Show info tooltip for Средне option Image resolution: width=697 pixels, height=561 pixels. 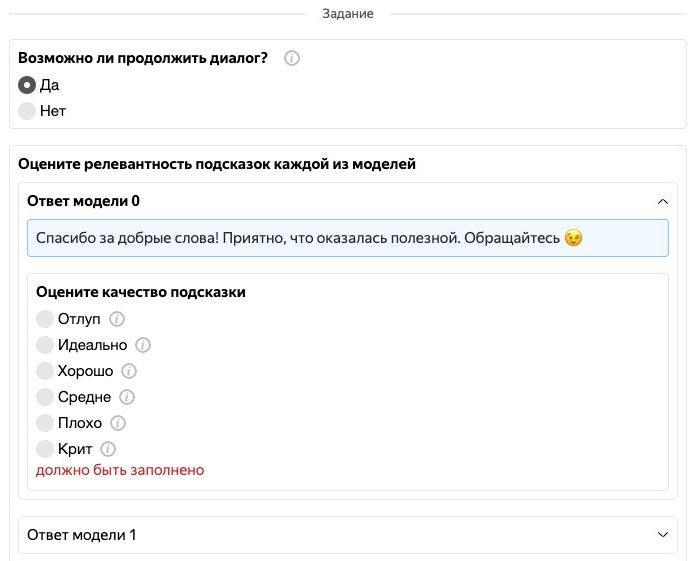coord(127,397)
